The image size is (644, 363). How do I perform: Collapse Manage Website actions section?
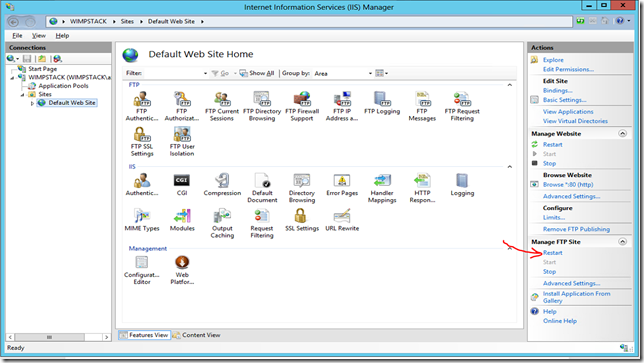pos(623,133)
